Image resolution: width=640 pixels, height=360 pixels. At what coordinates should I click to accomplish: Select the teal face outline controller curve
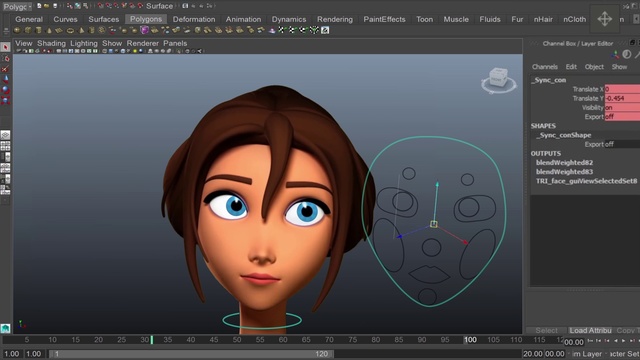433,221
